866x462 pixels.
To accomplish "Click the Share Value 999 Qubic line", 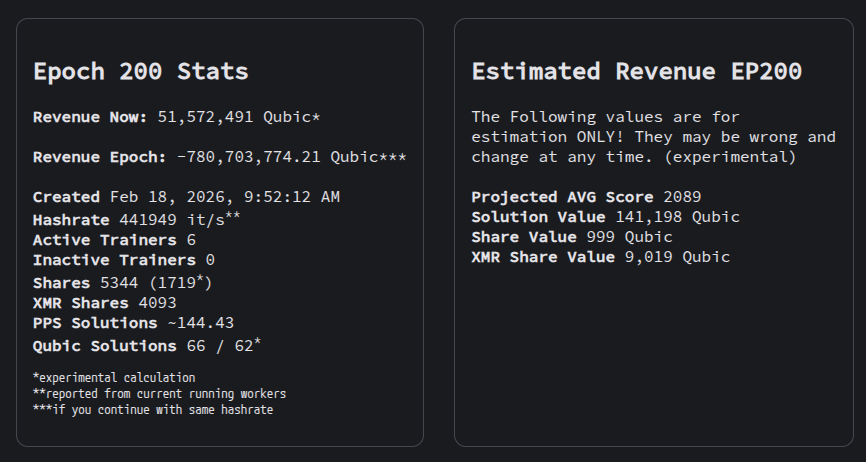I will coord(572,237).
